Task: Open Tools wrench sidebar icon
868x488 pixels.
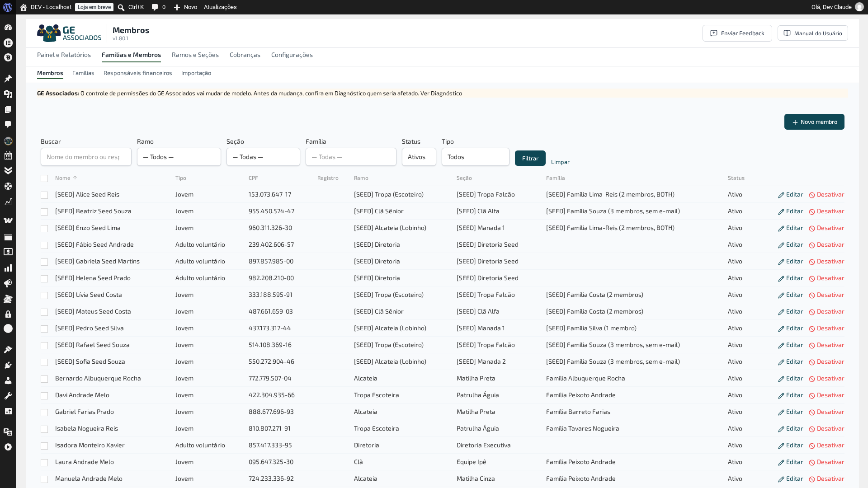Action: [x=8, y=396]
